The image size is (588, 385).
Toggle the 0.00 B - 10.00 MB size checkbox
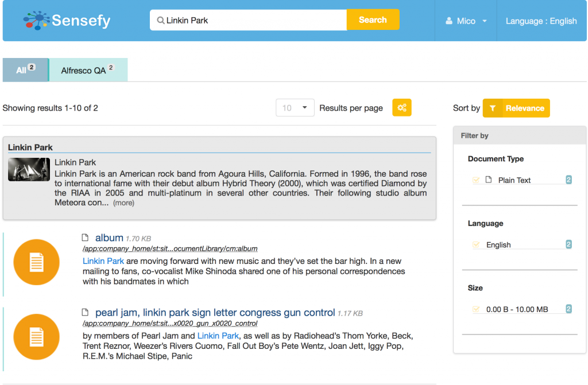pos(476,309)
